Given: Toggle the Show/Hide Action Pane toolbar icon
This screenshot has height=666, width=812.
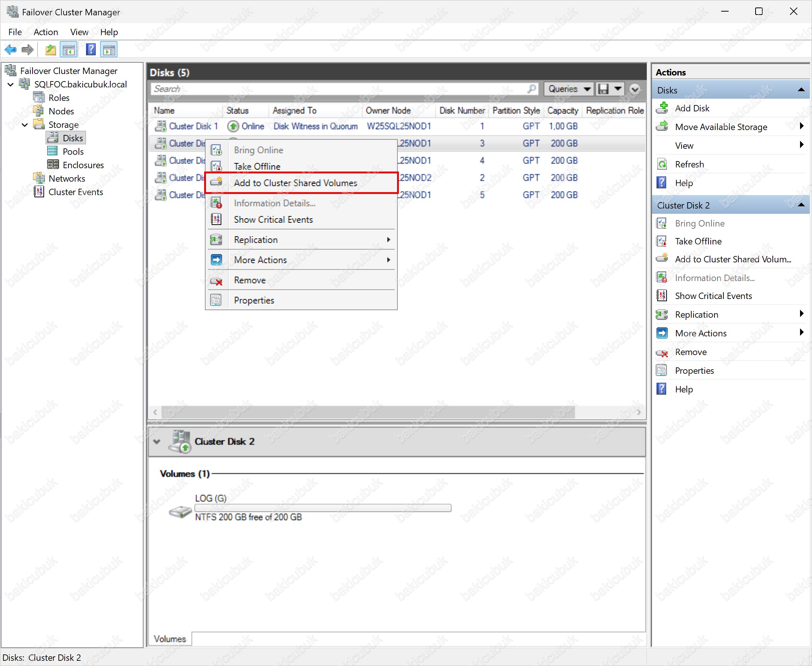Looking at the screenshot, I should click(109, 49).
